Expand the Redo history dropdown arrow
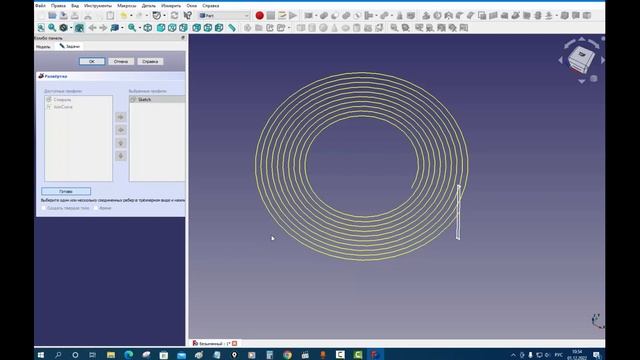640x360 pixels. [x=147, y=16]
